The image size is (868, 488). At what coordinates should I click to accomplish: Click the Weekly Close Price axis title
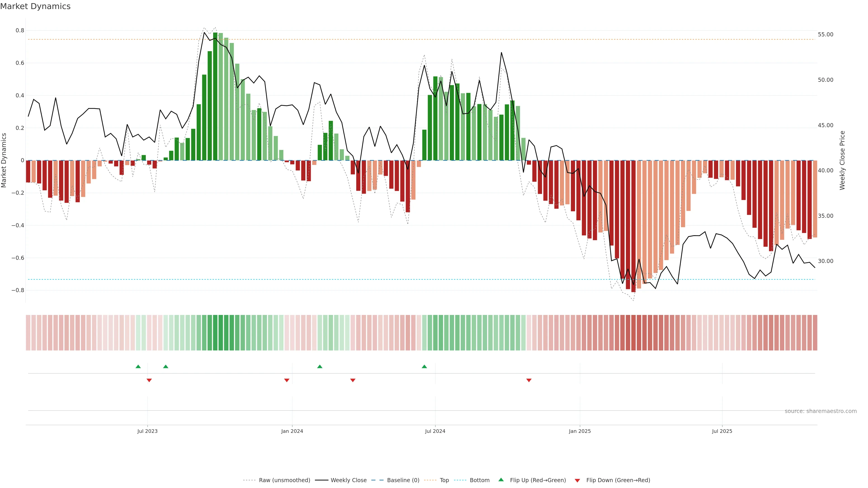click(x=842, y=160)
